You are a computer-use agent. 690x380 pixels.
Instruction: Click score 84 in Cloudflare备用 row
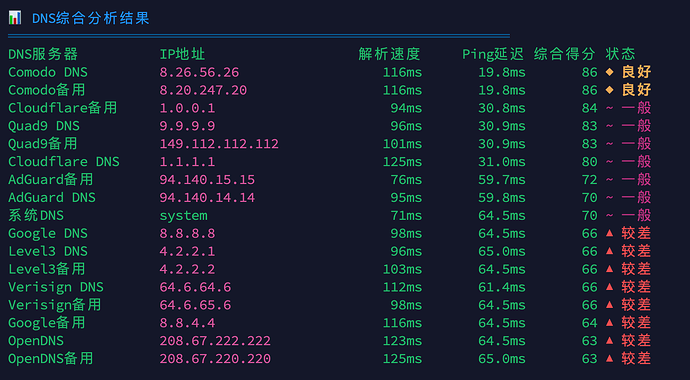pyautogui.click(x=590, y=108)
